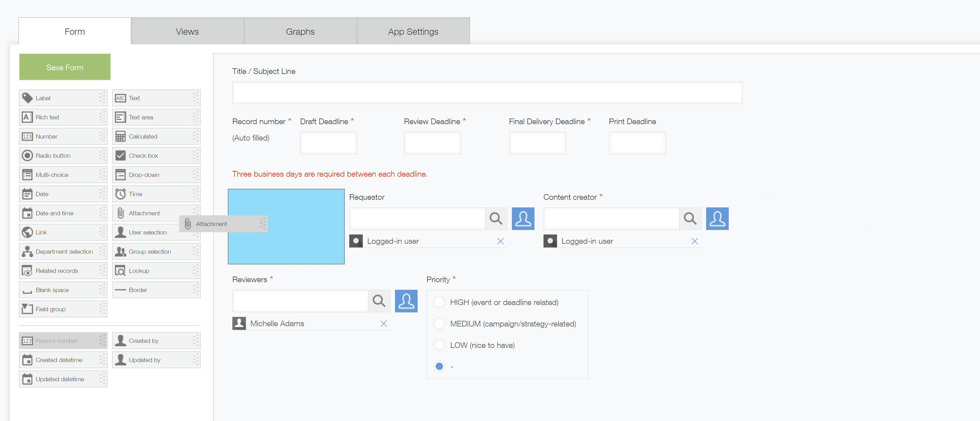Remove Logged-in user from Requestor
The width and height of the screenshot is (980, 421).
point(500,241)
